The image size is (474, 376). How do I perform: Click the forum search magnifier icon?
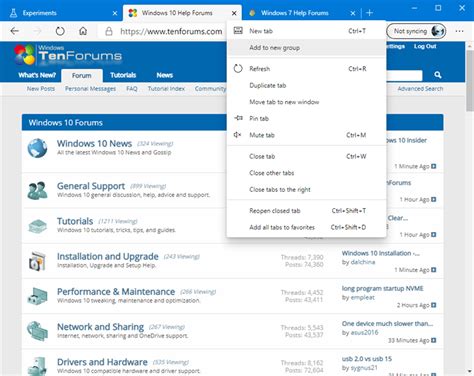tap(438, 75)
